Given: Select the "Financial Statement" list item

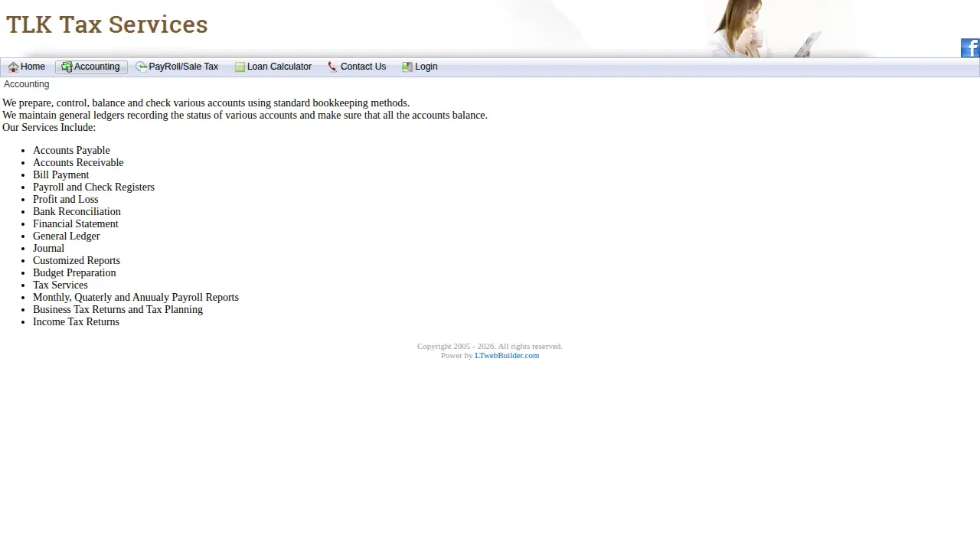Looking at the screenshot, I should (76, 223).
